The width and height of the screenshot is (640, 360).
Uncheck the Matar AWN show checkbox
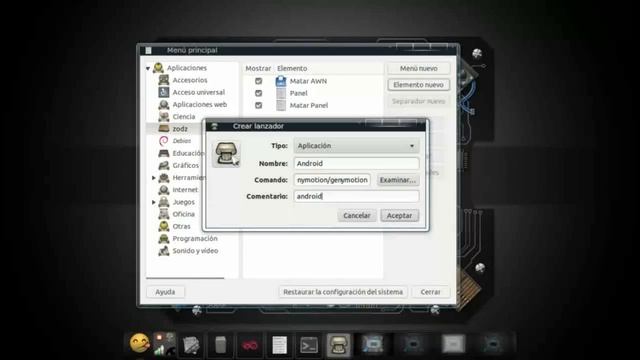[x=258, y=81]
